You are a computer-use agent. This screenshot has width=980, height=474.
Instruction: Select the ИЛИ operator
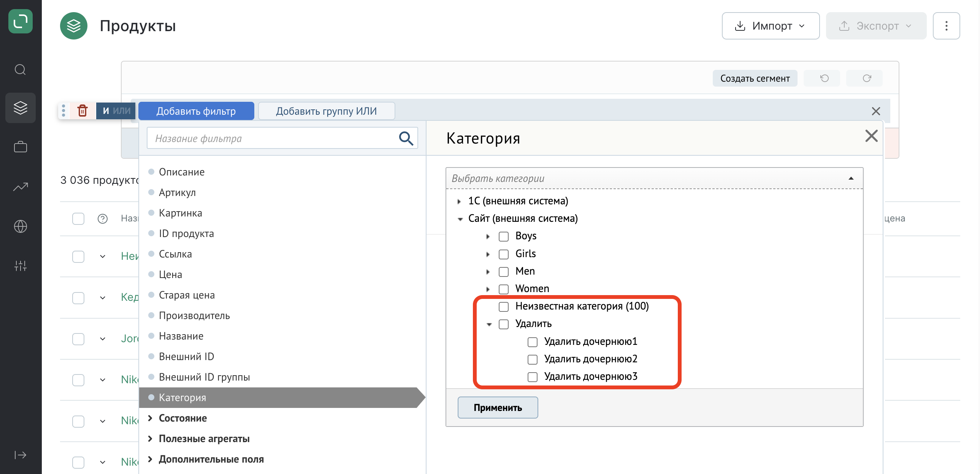pyautogui.click(x=122, y=111)
